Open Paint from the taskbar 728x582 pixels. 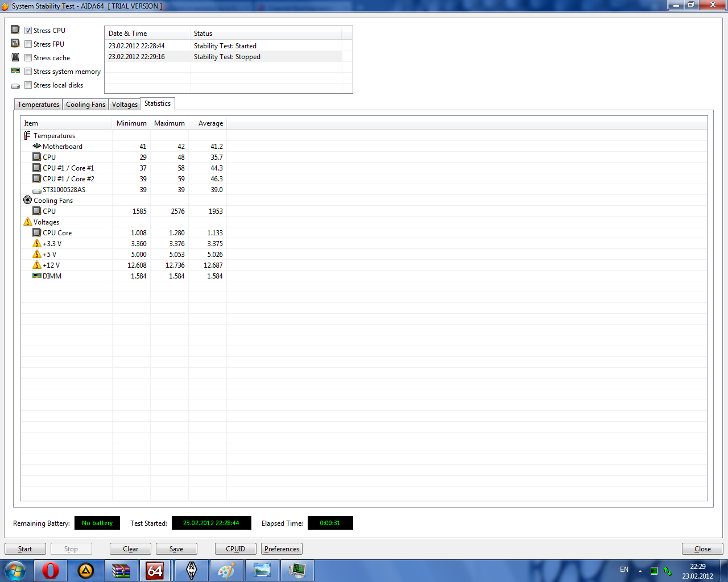(x=227, y=571)
